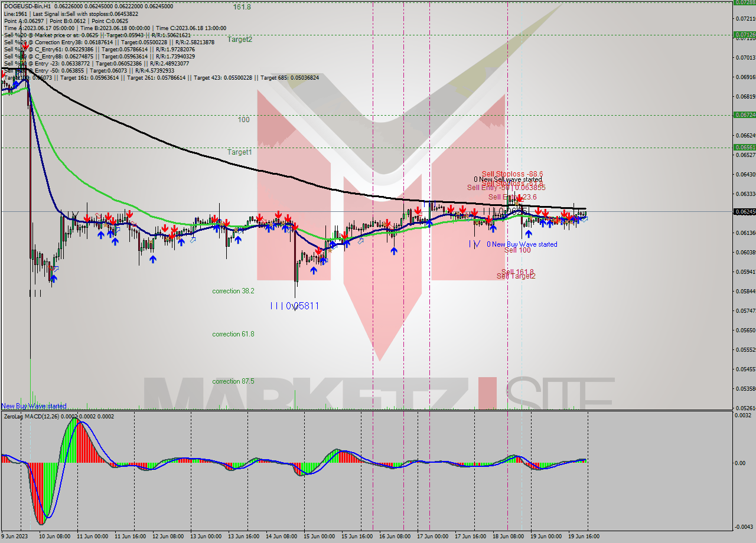Viewport: 756px width, 543px height.
Task: Click the '14 Jun 08:00' time label
Action: coord(281,537)
